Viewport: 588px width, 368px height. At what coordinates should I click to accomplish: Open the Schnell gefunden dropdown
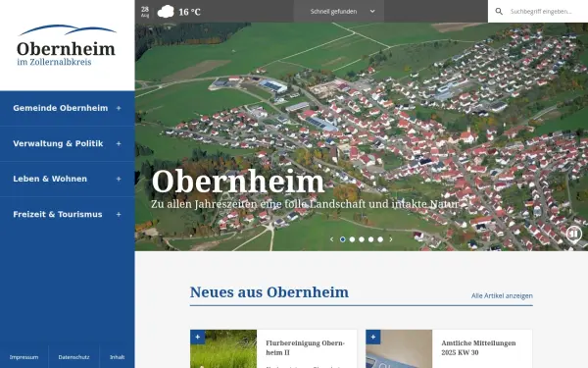pyautogui.click(x=339, y=11)
